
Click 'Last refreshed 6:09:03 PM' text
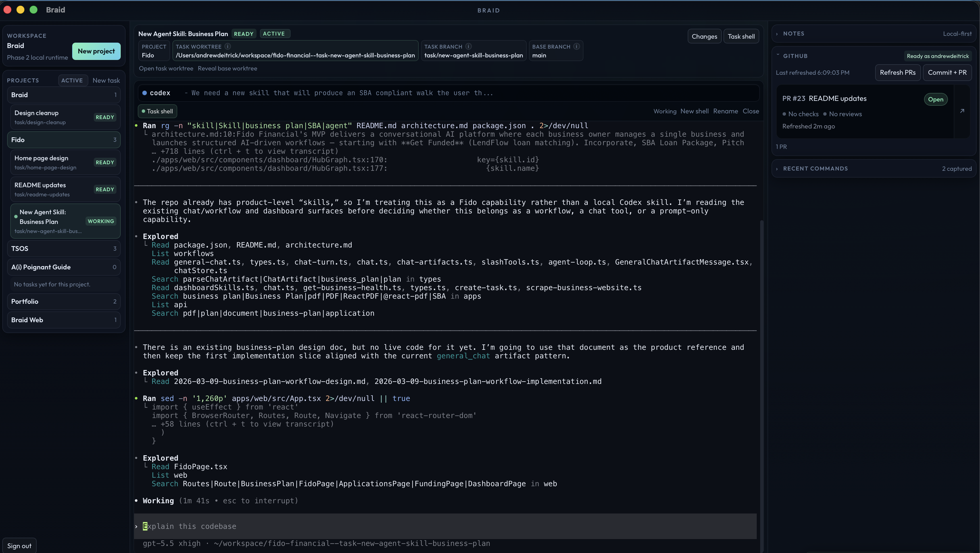click(812, 73)
